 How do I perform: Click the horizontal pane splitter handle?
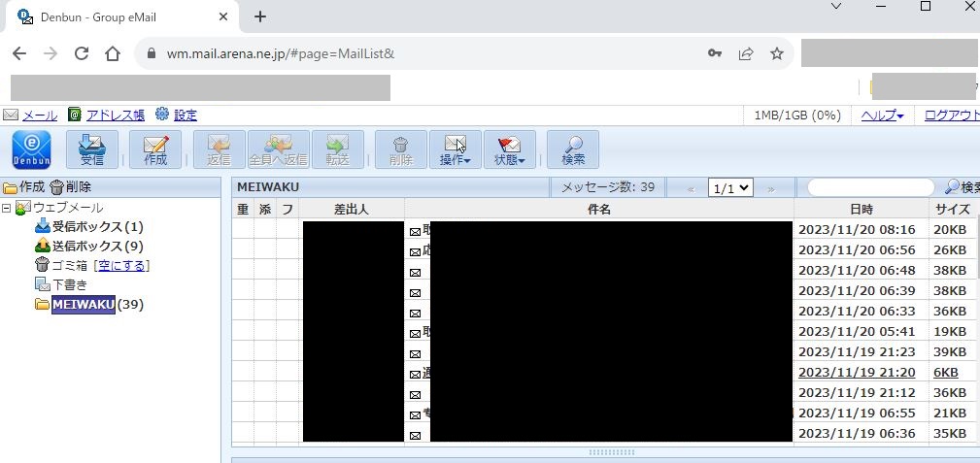point(612,452)
